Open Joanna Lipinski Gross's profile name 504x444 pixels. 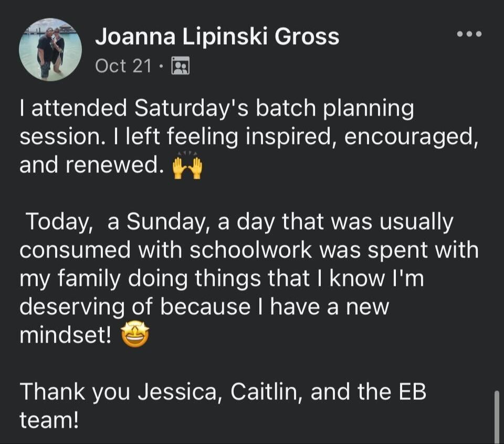(217, 37)
